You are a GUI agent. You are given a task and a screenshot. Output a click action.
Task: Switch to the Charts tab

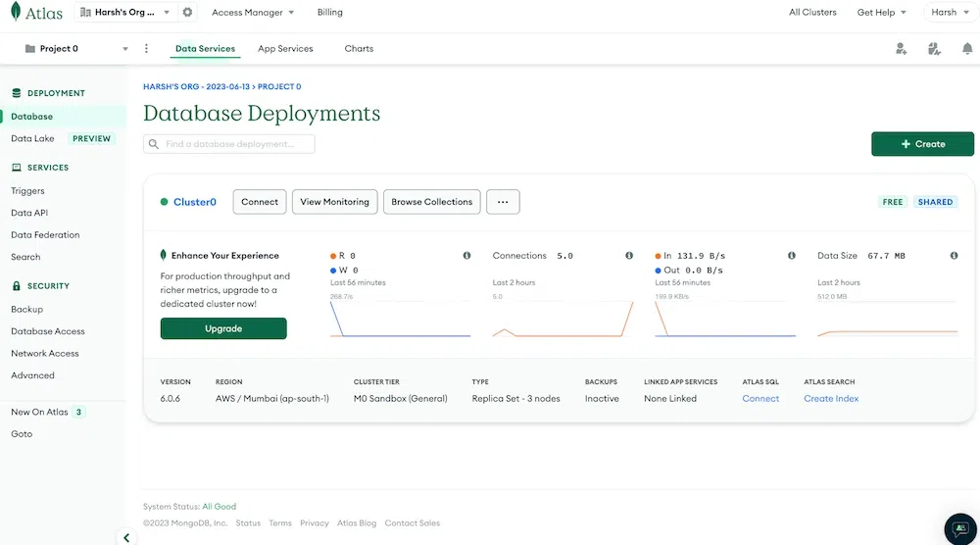point(359,48)
